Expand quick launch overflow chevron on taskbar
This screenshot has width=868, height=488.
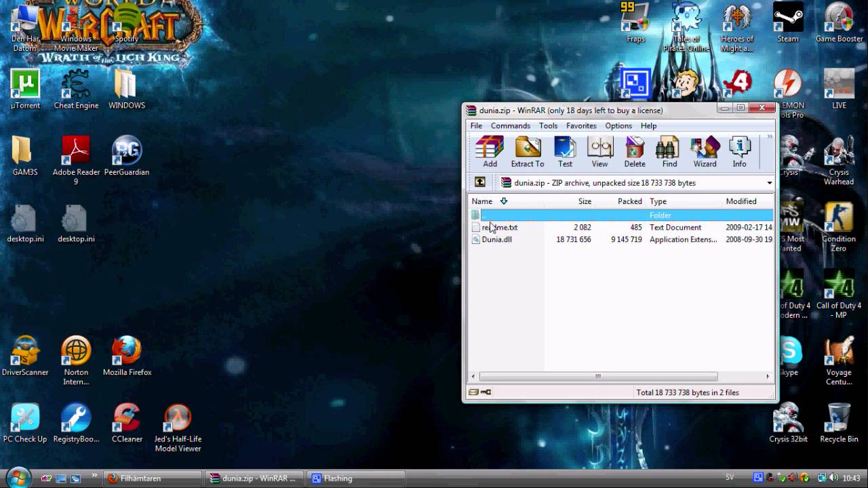[x=94, y=476]
